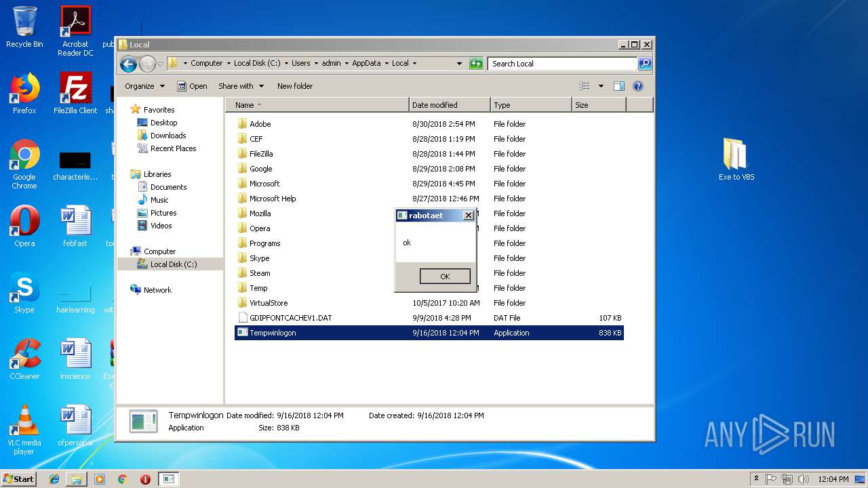Select the Google folder
This screenshot has height=488, width=868.
(x=260, y=169)
